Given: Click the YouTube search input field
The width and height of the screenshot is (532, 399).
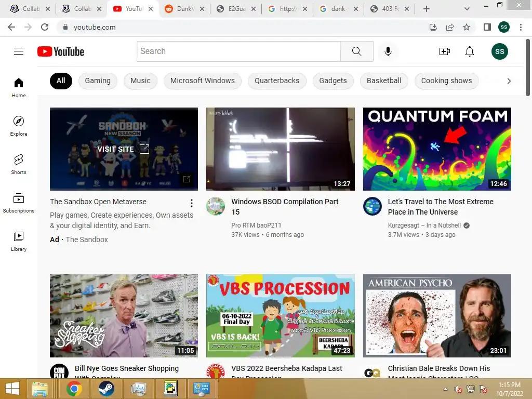Looking at the screenshot, I should [x=238, y=51].
